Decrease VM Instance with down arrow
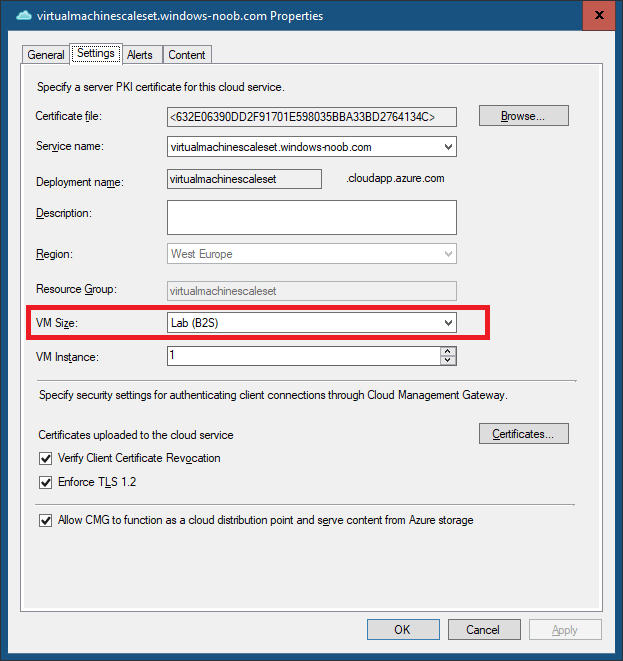The height and width of the screenshot is (661, 623). [x=448, y=360]
